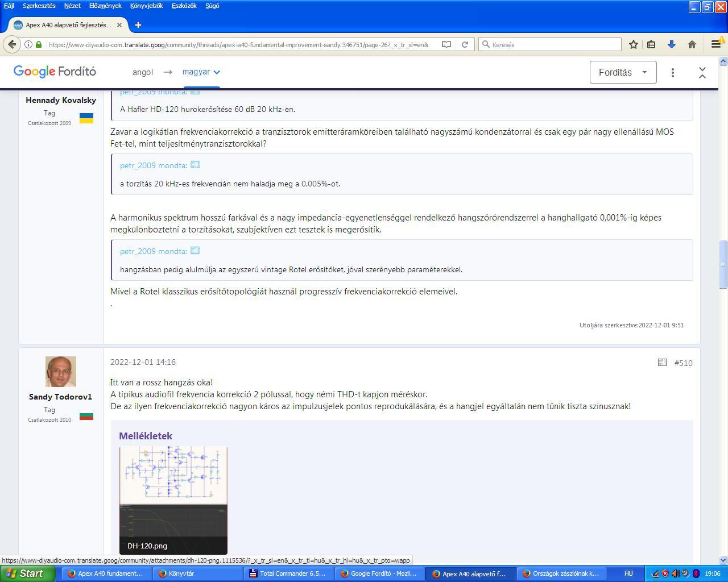
Task: Open the DH-120.png attachment thumbnail
Action: point(173,500)
